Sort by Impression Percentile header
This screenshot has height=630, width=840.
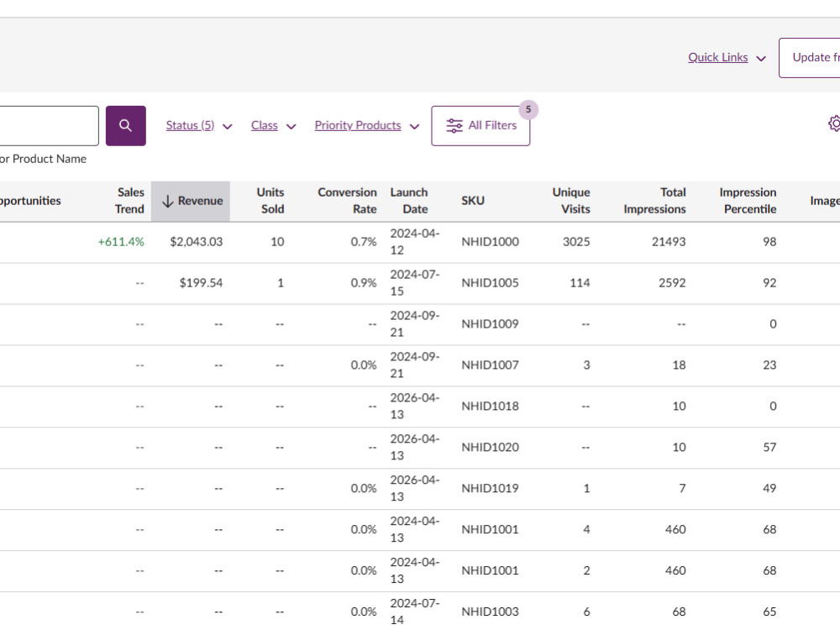(x=748, y=201)
